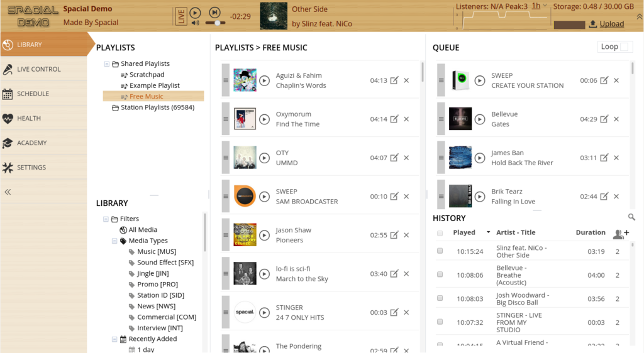Search the history

pyautogui.click(x=631, y=217)
